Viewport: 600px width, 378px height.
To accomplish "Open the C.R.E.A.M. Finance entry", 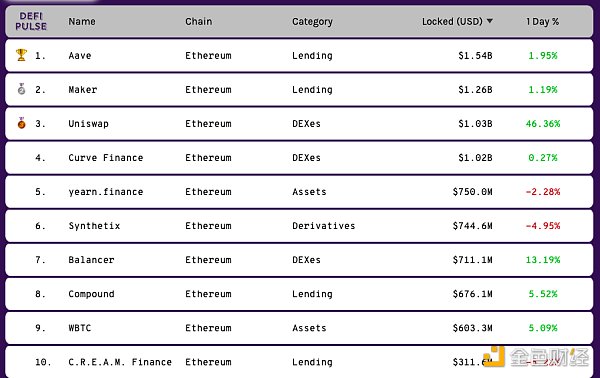I will pyautogui.click(x=120, y=362).
